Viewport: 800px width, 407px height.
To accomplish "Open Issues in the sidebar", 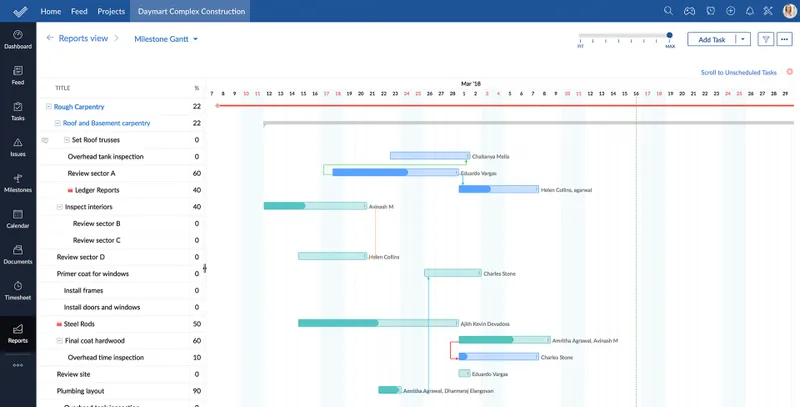I will (18, 147).
